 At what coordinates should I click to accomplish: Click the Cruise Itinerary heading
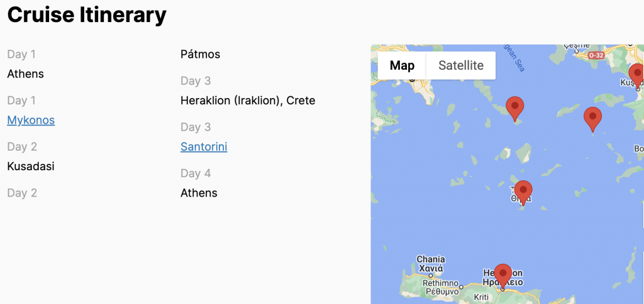[x=87, y=15]
